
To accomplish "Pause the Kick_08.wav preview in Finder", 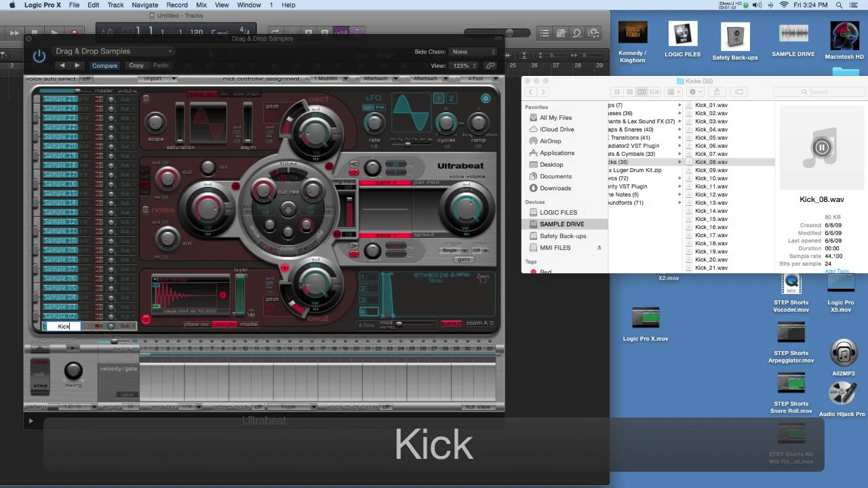I will [821, 147].
